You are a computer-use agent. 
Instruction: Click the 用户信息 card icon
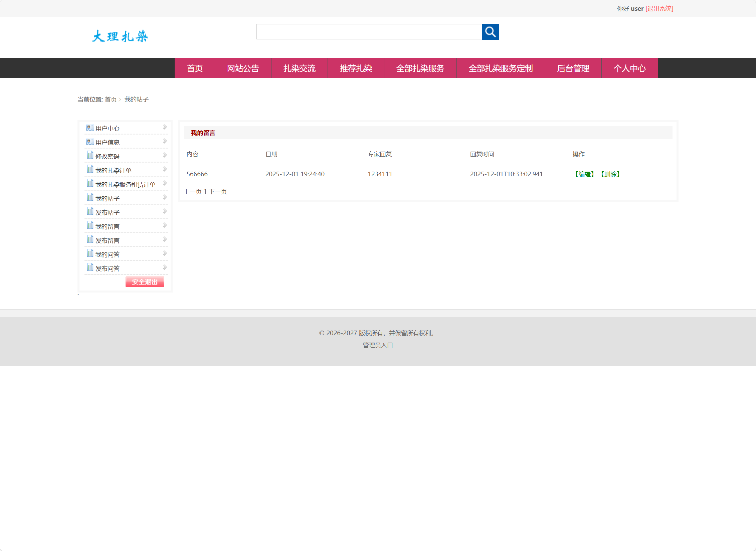[x=90, y=142]
